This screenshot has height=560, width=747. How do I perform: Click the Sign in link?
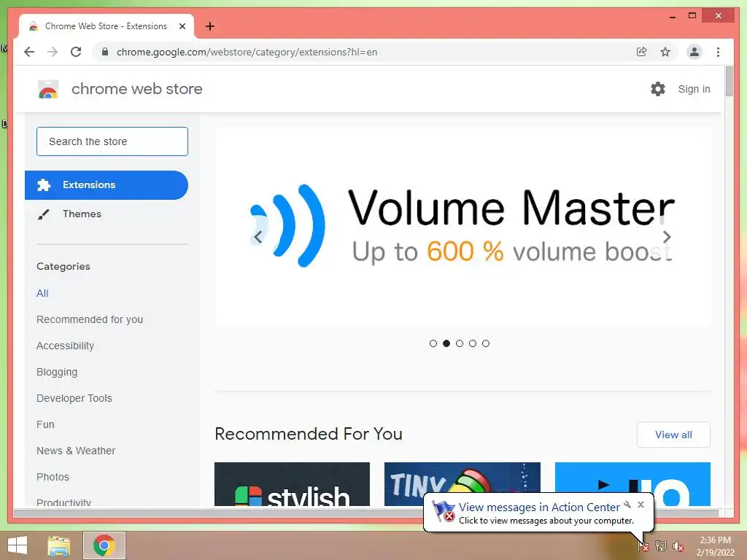694,89
